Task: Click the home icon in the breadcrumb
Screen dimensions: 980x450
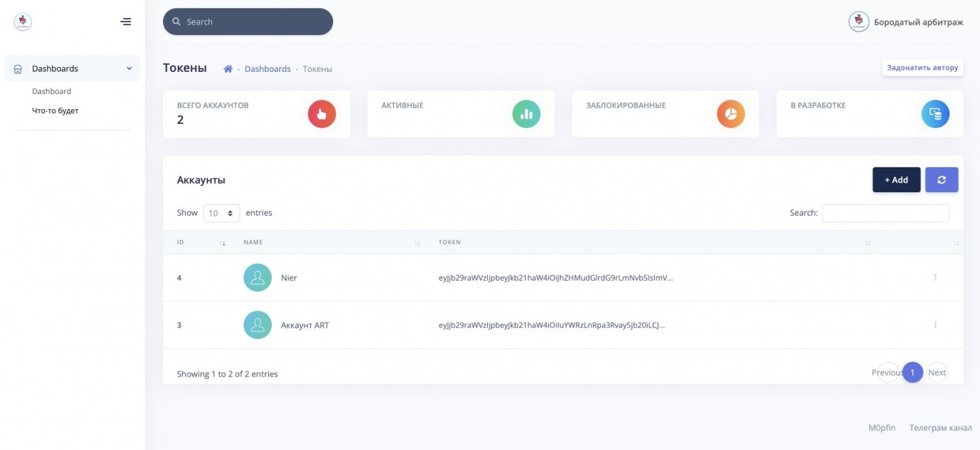Action: pyautogui.click(x=228, y=69)
